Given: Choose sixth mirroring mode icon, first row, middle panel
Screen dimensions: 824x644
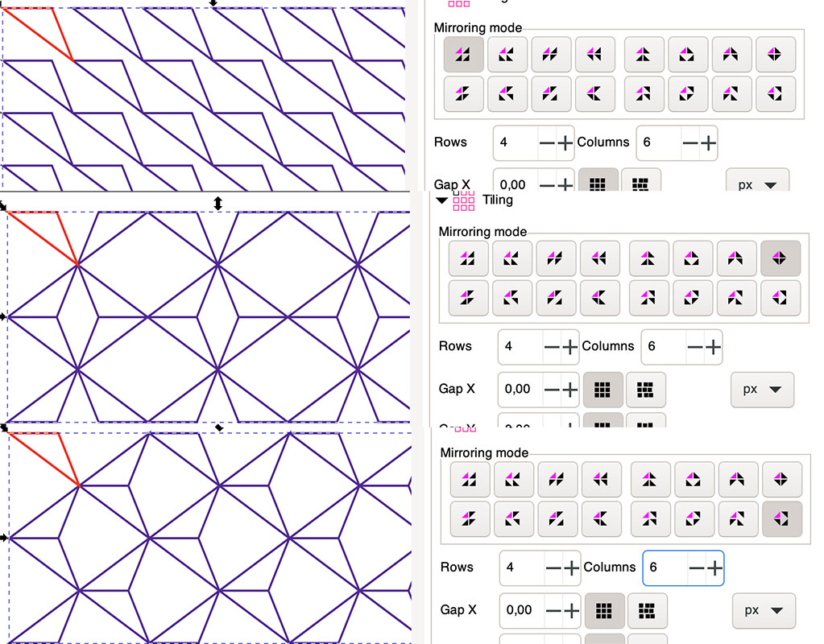Looking at the screenshot, I should (x=692, y=258).
